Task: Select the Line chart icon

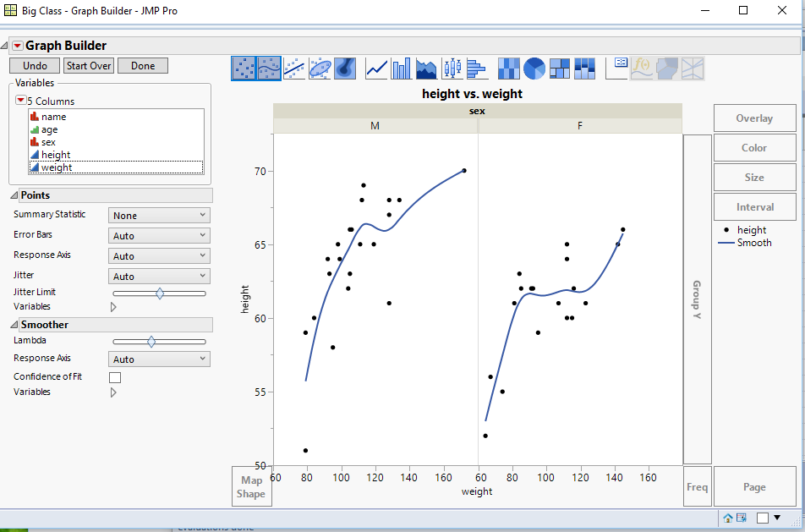Action: tap(376, 69)
